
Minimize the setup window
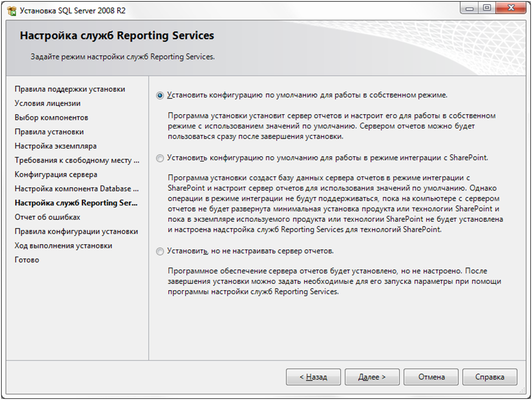click(x=469, y=8)
